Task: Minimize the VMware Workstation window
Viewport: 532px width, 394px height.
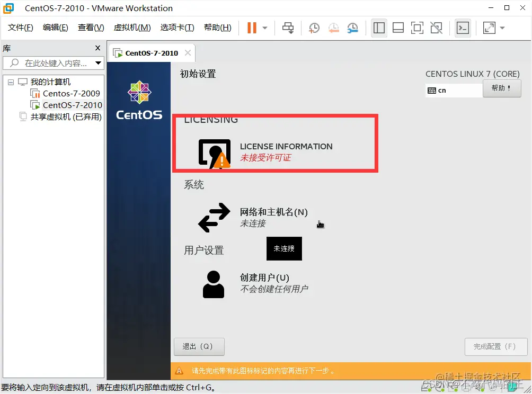Action: tap(491, 8)
